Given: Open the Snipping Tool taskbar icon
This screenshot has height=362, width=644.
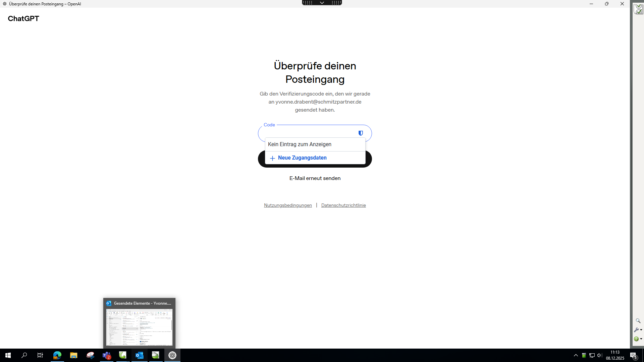Looking at the screenshot, I should 90,355.
